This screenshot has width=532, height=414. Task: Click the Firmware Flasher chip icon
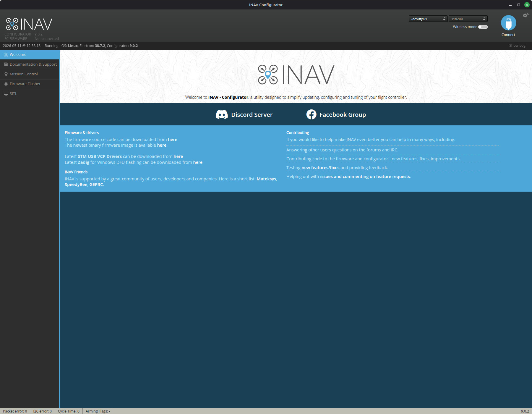pyautogui.click(x=6, y=84)
